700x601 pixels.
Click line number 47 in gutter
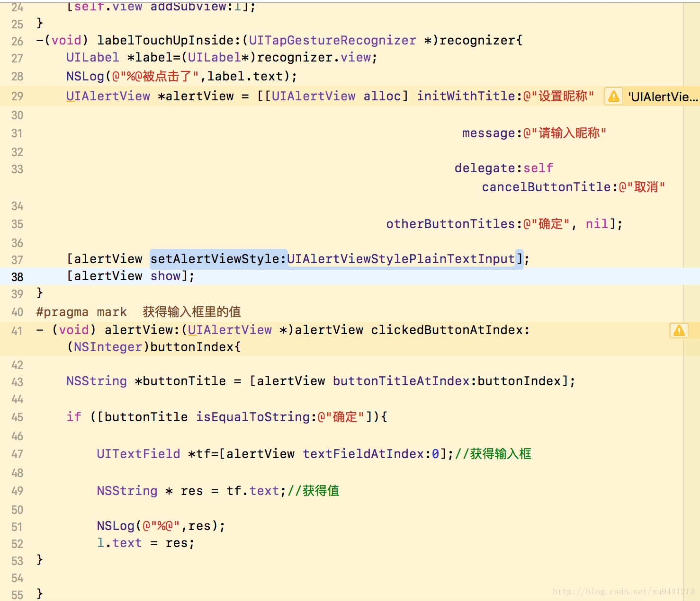click(17, 455)
